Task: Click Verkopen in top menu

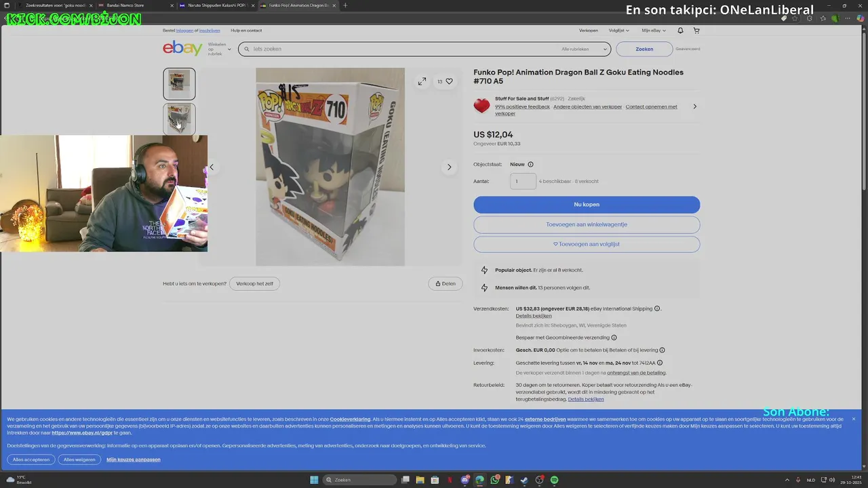Action: click(589, 30)
